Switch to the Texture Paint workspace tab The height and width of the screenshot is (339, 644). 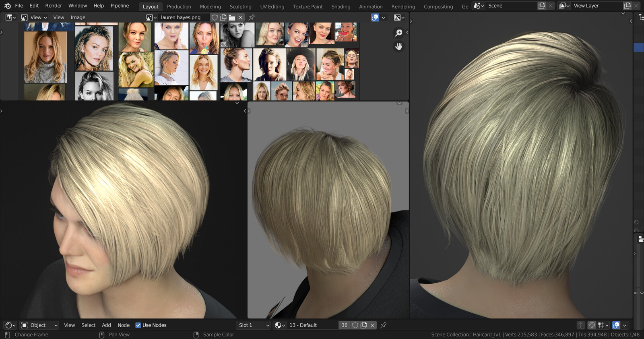pyautogui.click(x=308, y=6)
